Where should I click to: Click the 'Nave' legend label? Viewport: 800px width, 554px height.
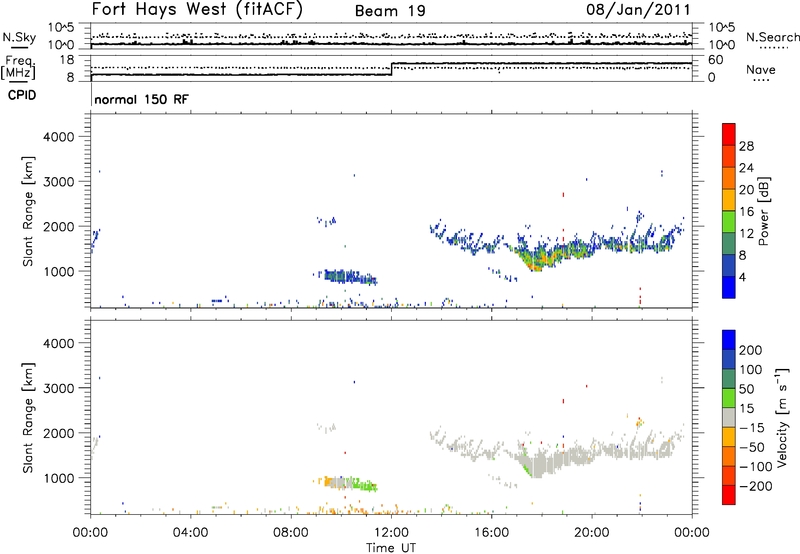[x=761, y=70]
